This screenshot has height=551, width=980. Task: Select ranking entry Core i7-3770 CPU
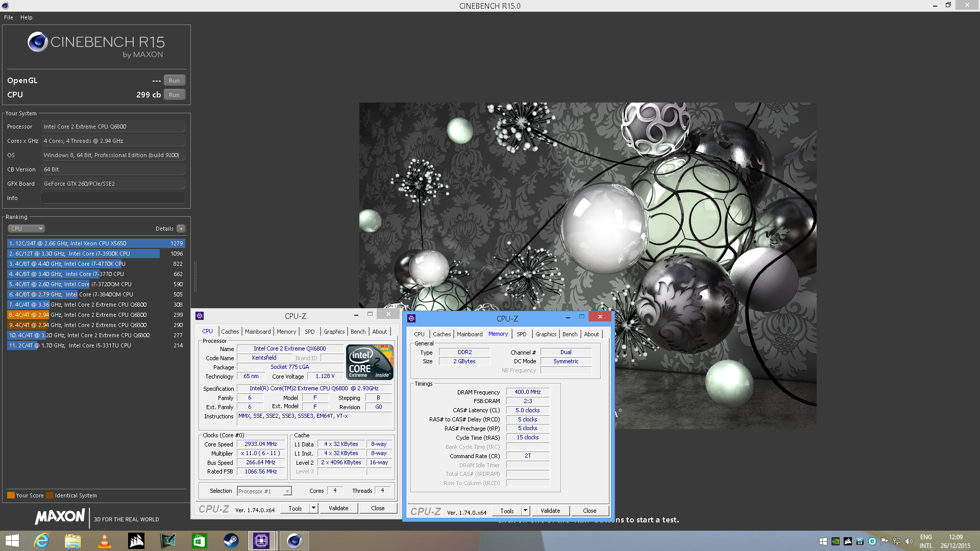[x=96, y=274]
